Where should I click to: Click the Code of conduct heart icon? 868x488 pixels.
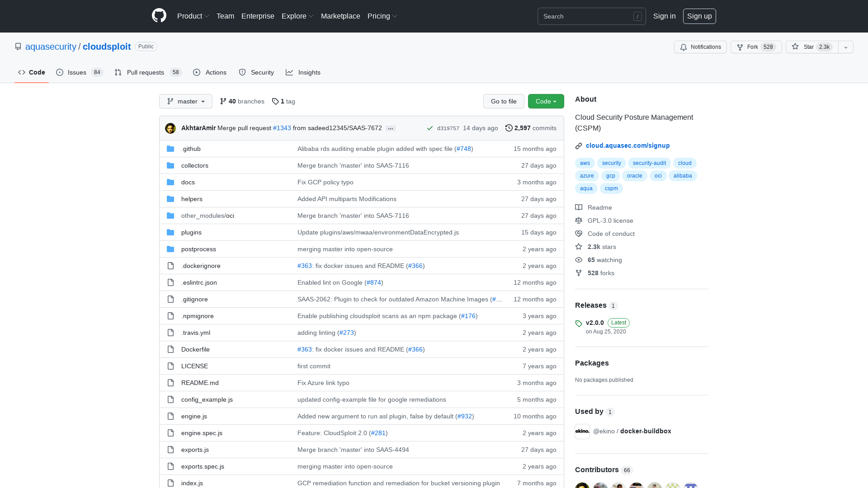pos(579,234)
